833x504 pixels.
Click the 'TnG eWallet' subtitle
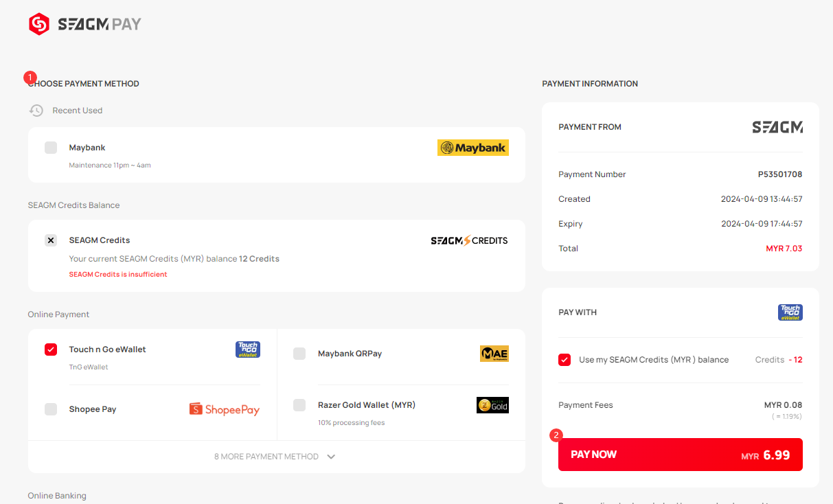(x=89, y=367)
